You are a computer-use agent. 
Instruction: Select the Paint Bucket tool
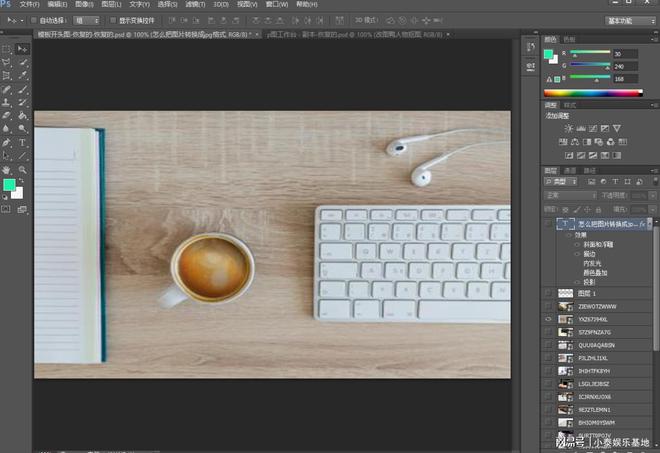22,115
